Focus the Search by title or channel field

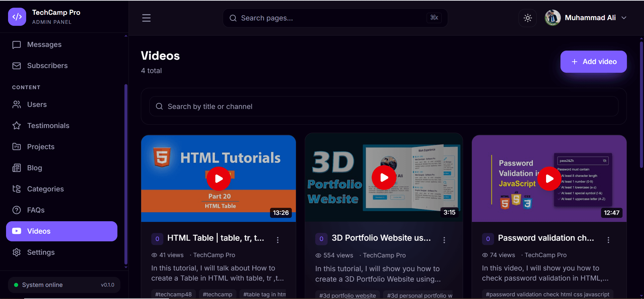(x=384, y=106)
